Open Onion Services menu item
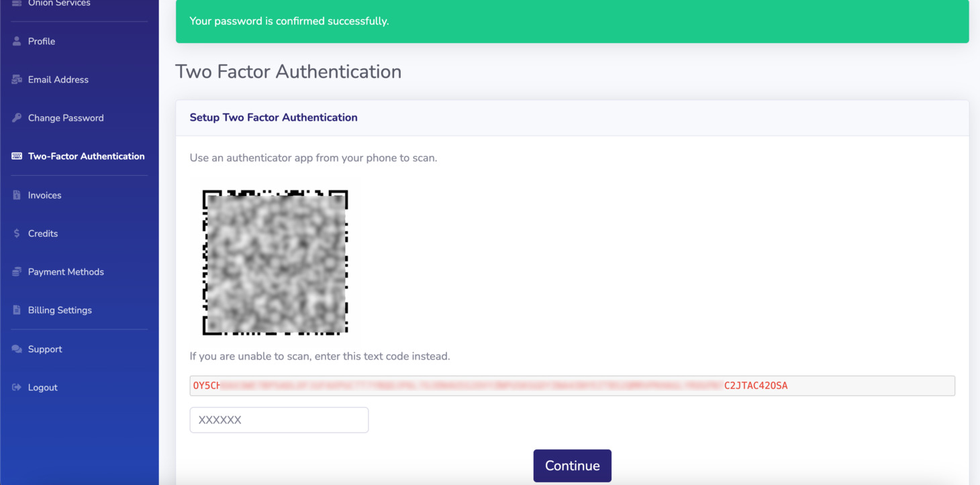980x485 pixels. 59,3
